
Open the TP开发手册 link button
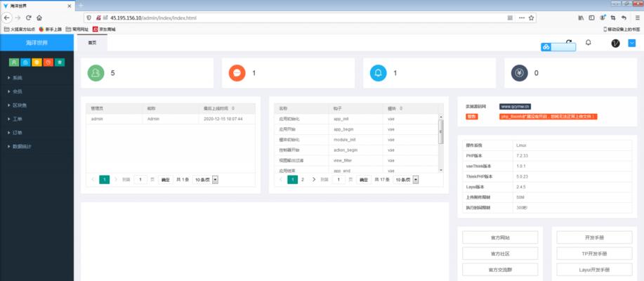[594, 254]
